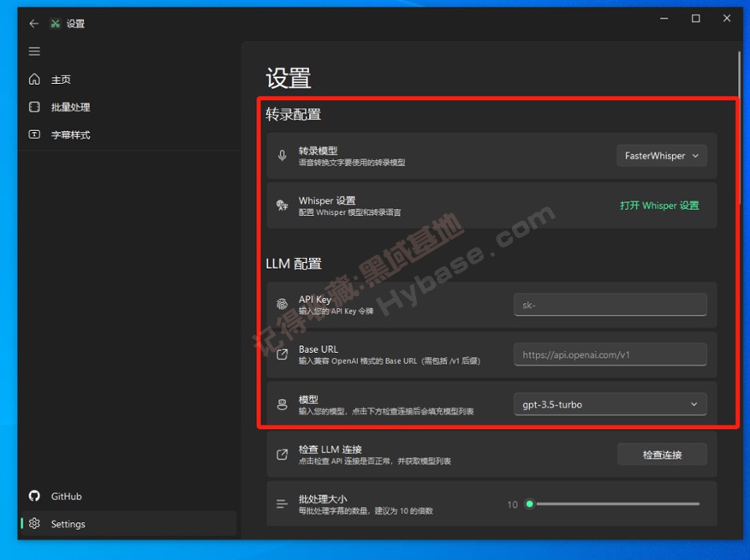
Task: Click the 检查连接 button
Action: [662, 455]
